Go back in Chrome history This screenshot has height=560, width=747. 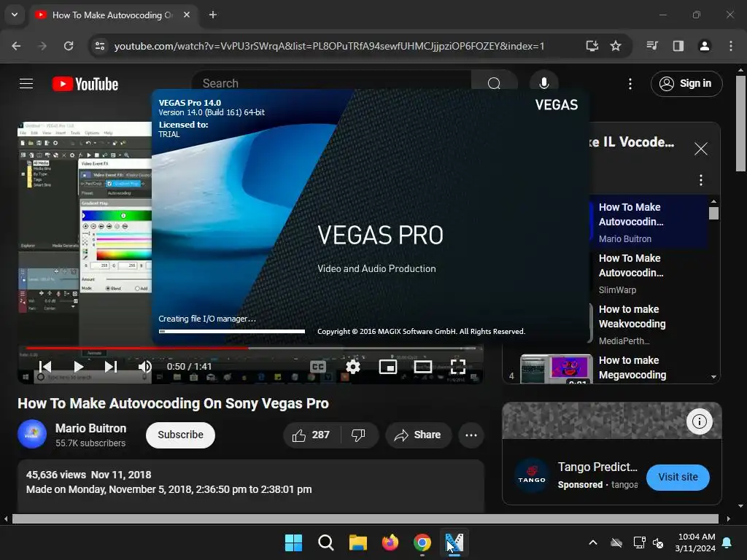pyautogui.click(x=16, y=46)
